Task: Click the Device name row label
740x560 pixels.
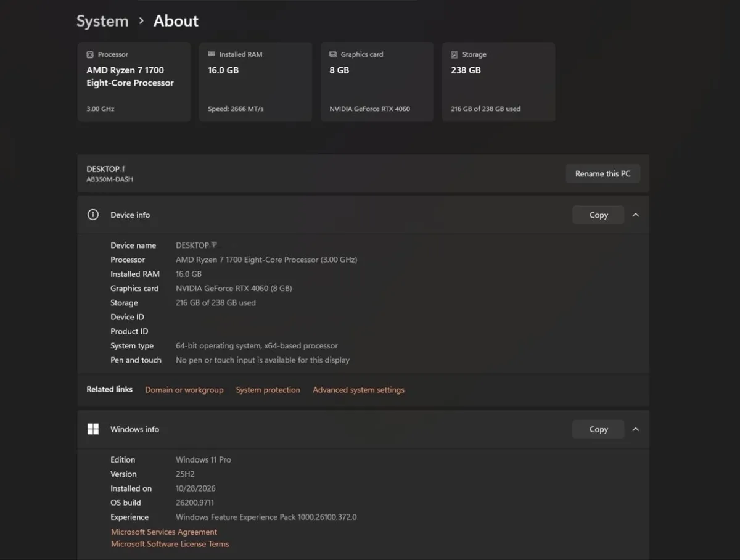Action: pos(133,245)
